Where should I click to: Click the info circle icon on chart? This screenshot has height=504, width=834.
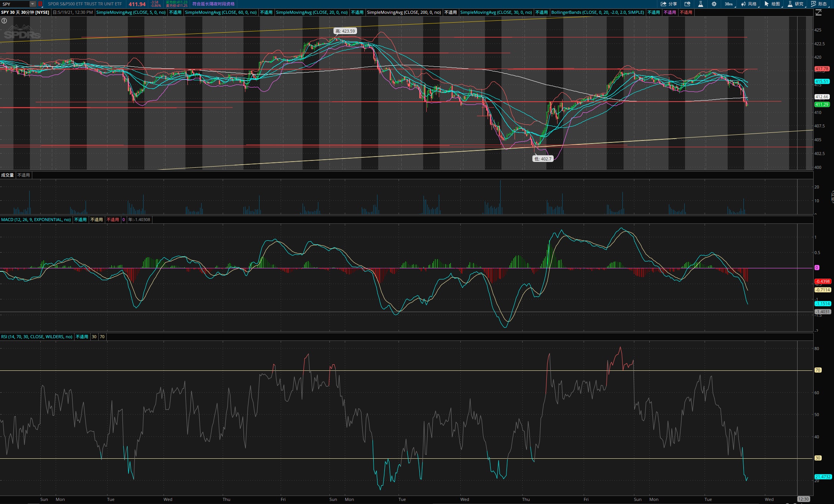pos(4,21)
